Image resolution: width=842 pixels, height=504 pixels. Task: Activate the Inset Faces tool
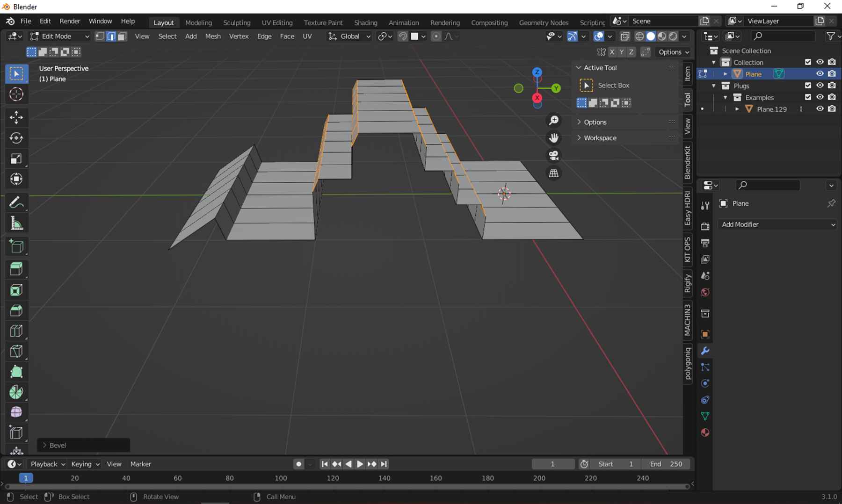[16, 290]
